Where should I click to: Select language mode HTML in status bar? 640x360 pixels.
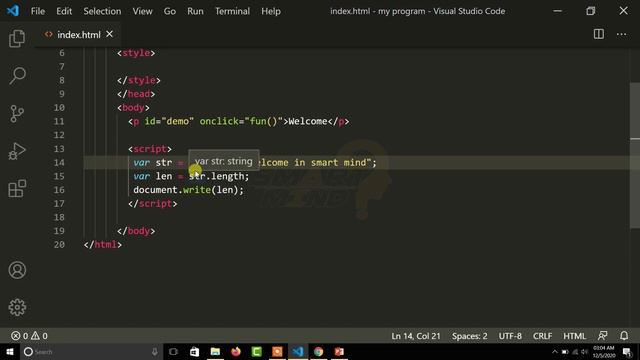coord(574,336)
